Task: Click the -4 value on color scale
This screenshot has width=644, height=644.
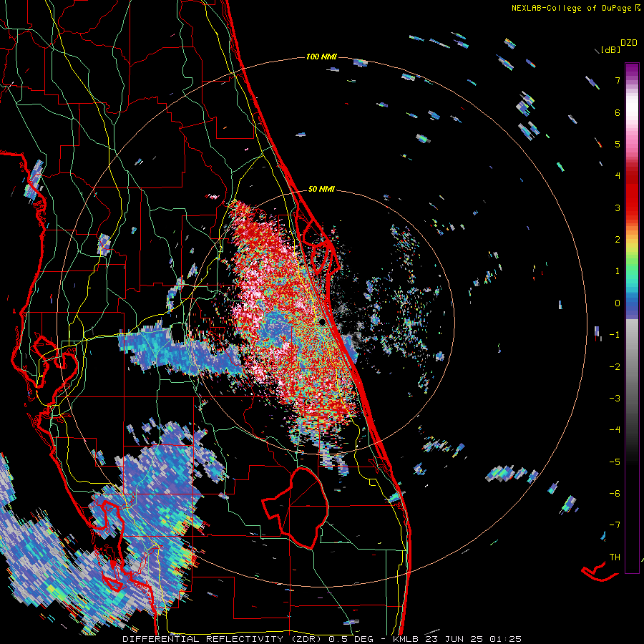Action: point(615,429)
